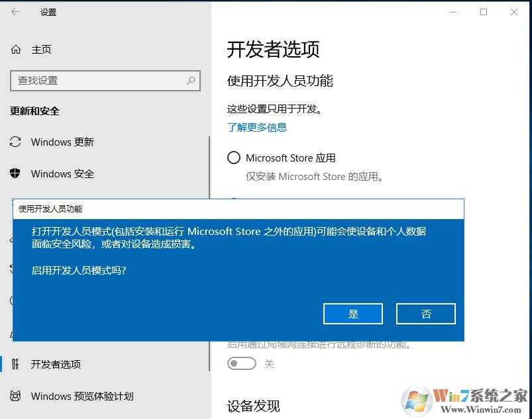This screenshot has width=532, height=419.
Task: Minimize the Settings window
Action: tap(453, 12)
